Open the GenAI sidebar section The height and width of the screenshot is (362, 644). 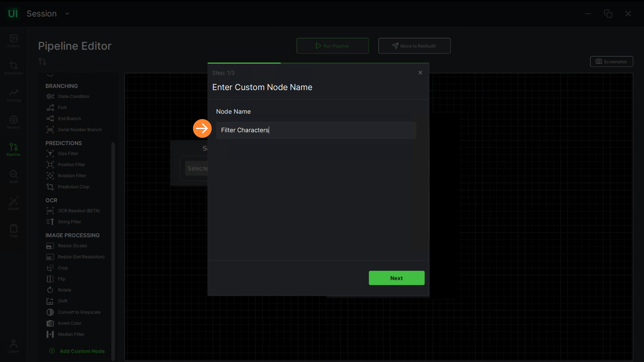(13, 204)
